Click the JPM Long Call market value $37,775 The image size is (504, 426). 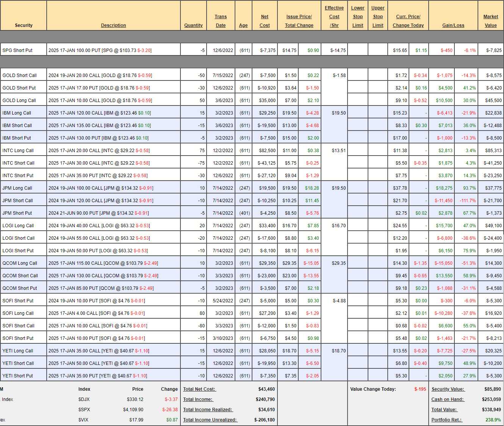click(493, 188)
